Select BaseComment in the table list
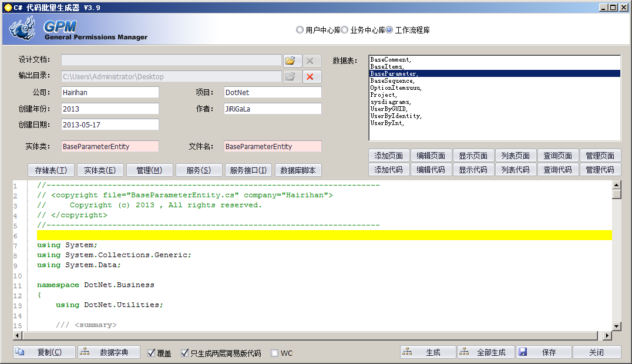 tap(495, 60)
